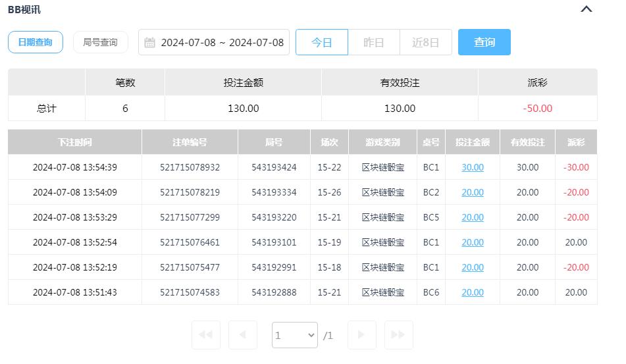Go to next page arrow
The width and height of the screenshot is (626, 364).
[x=361, y=335]
